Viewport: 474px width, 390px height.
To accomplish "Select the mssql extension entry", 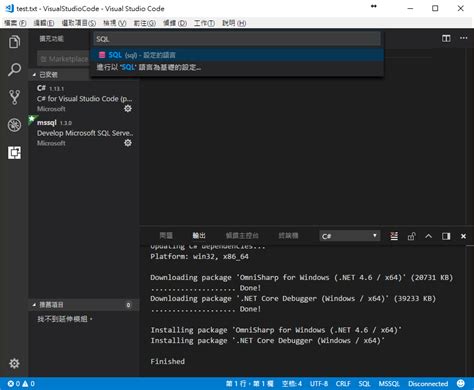I will [x=84, y=133].
